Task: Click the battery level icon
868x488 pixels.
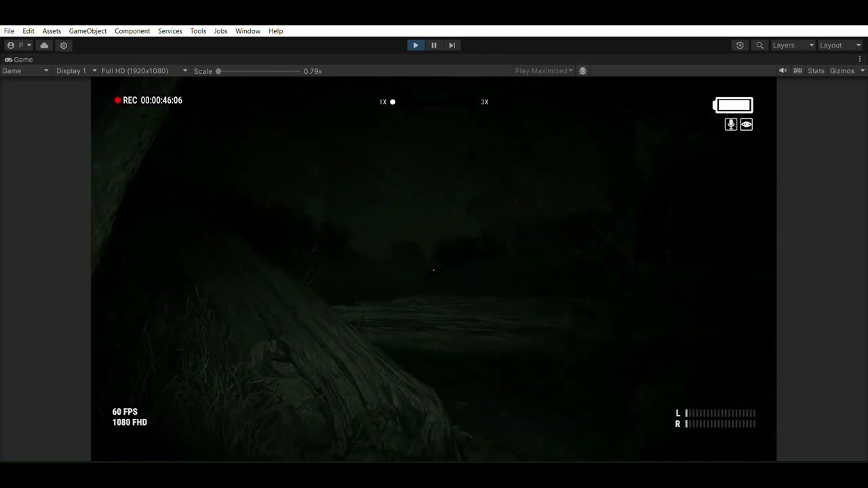Action: click(733, 105)
